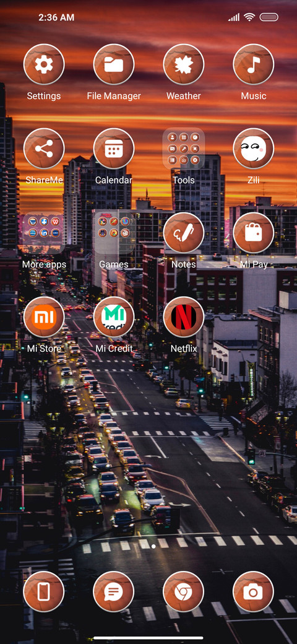This screenshot has width=297, height=644.
Task: Tap the home screen page indicator dot
Action: (153, 546)
